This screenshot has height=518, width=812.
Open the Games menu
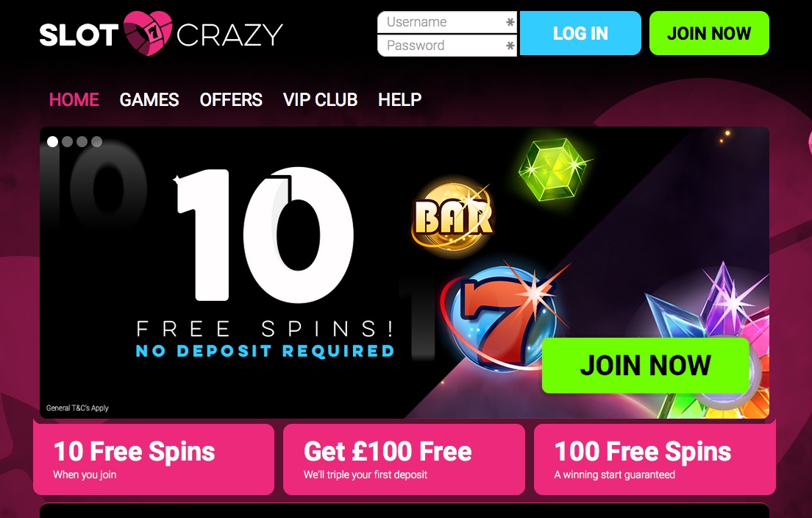tap(149, 99)
